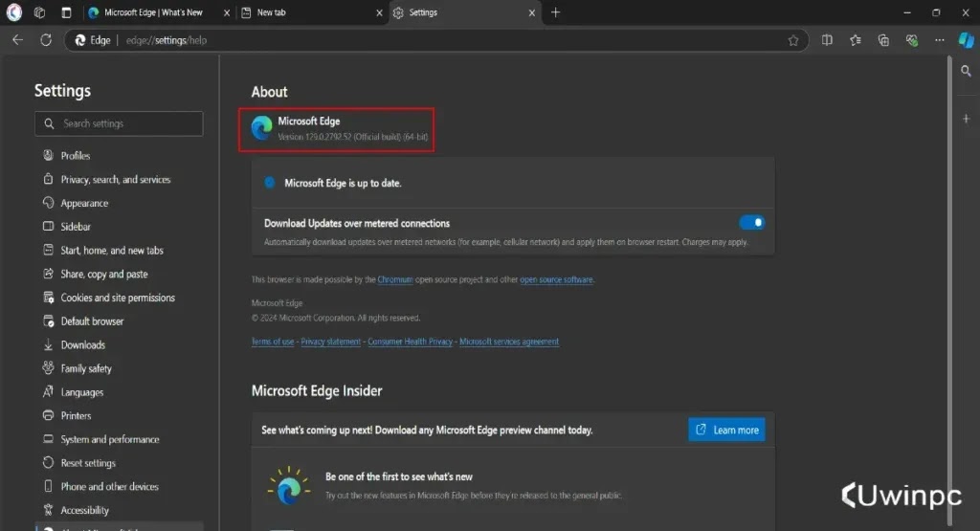The height and width of the screenshot is (531, 980).
Task: Close the New tab tab
Action: [x=379, y=12]
